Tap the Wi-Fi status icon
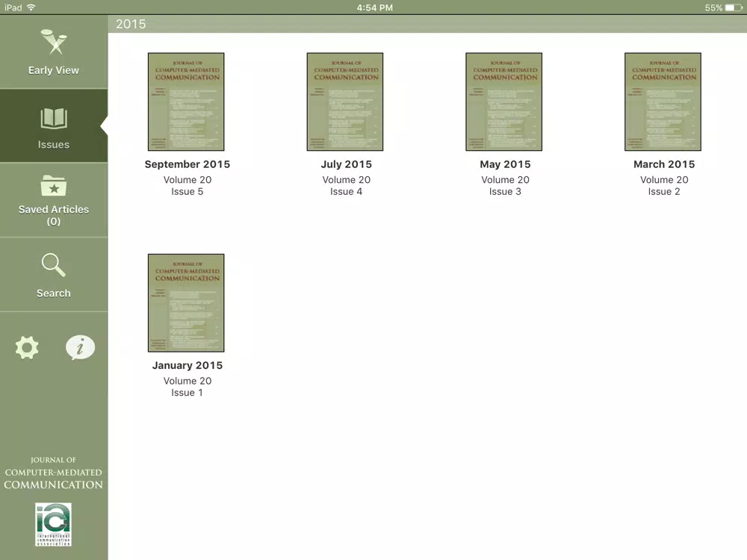Image resolution: width=747 pixels, height=560 pixels. point(31,7)
